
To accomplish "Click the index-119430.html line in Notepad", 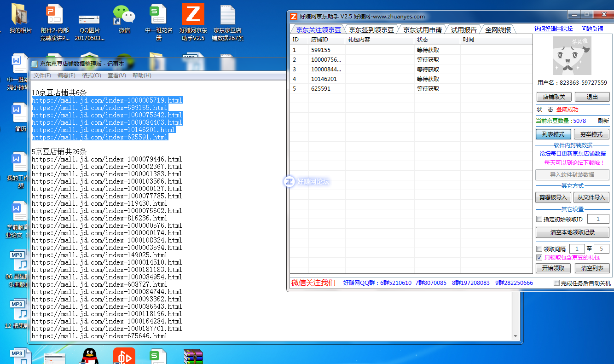I will click(x=99, y=203).
